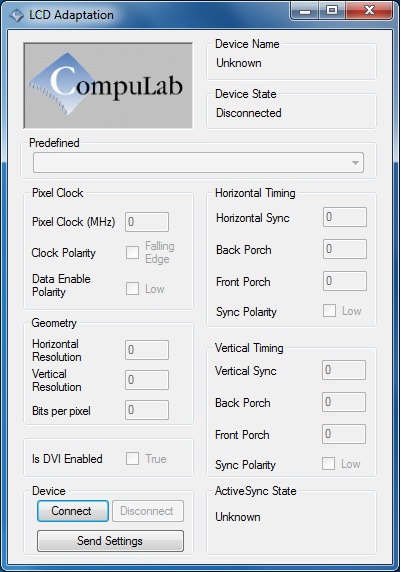Screen dimensions: 401x572
Task: Click the Vertical Resolution input field
Action: click(147, 380)
